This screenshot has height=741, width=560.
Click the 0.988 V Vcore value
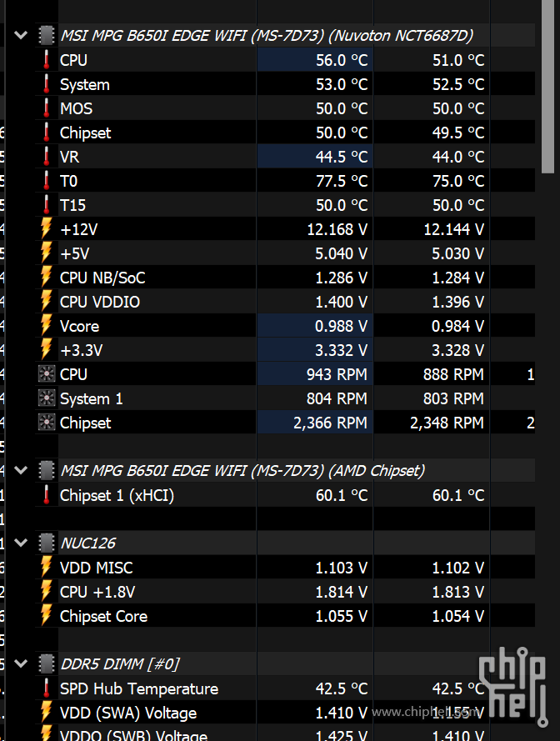click(x=341, y=326)
